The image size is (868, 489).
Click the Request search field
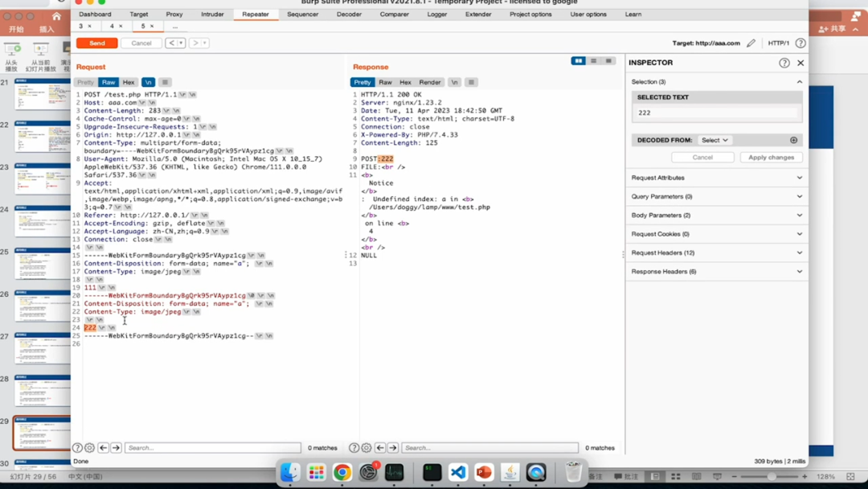[x=212, y=447]
